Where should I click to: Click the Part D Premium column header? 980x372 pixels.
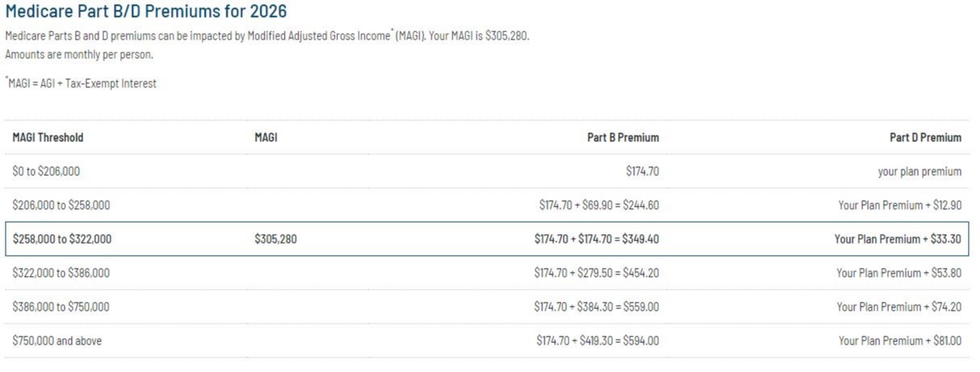(x=925, y=137)
